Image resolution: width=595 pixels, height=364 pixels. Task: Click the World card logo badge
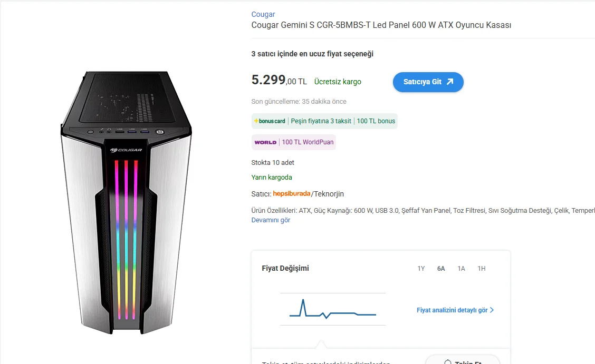pyautogui.click(x=265, y=142)
